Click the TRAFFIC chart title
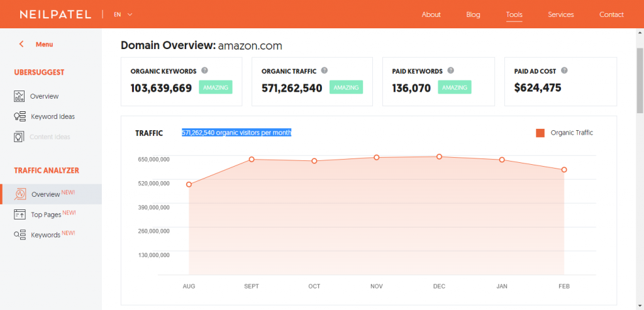This screenshot has width=644, height=310. (x=149, y=133)
